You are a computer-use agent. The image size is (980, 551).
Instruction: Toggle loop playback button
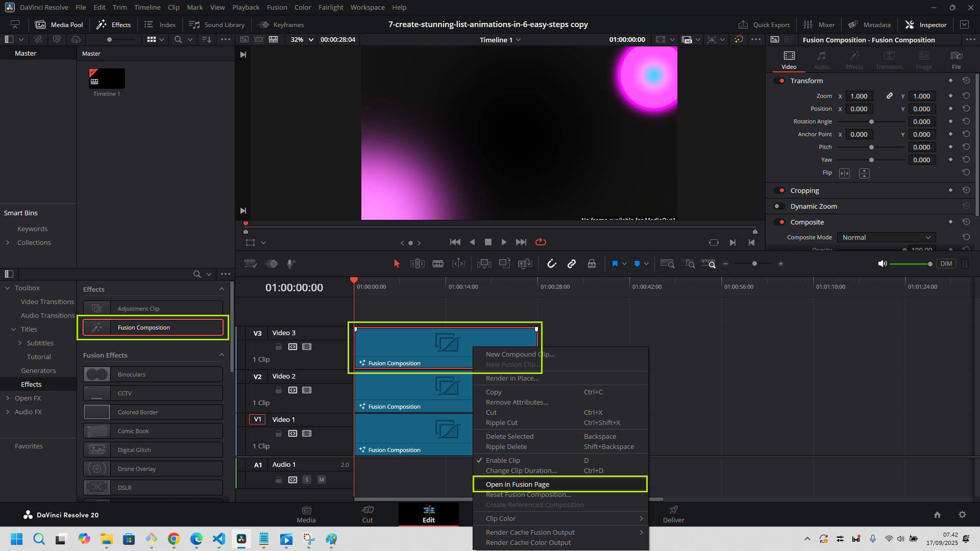point(541,242)
